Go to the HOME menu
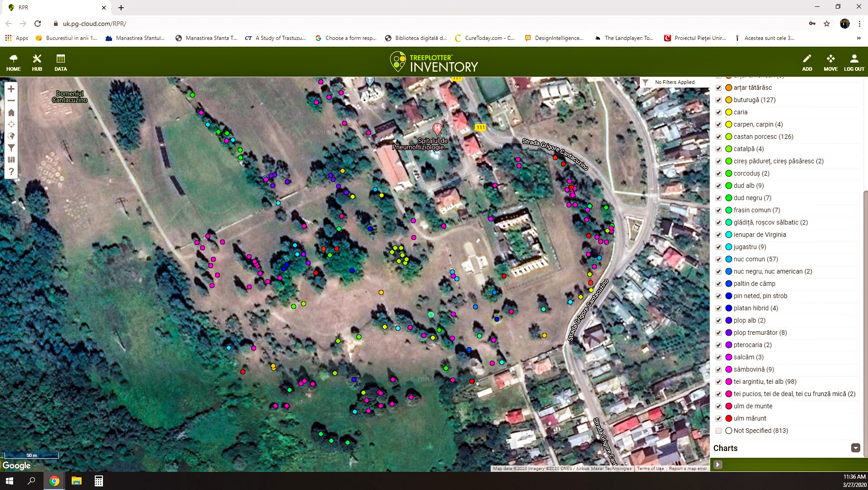 [x=14, y=63]
